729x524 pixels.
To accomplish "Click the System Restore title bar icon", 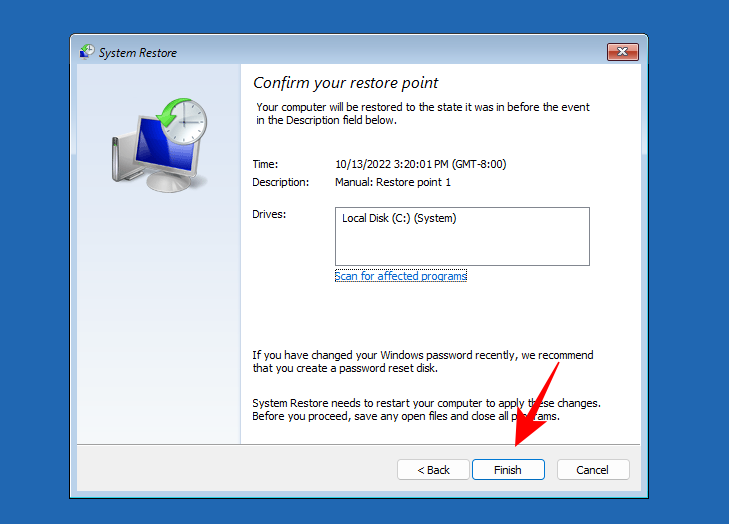I will [x=86, y=52].
